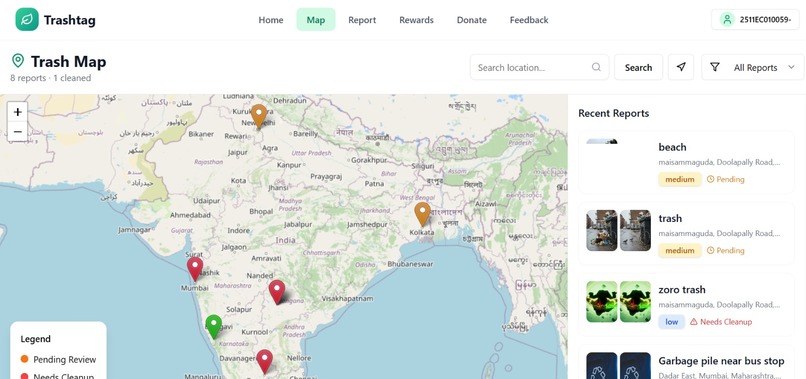Click the map pin icon beside Trash Map
Viewport: 806px width, 379px height.
18,61
